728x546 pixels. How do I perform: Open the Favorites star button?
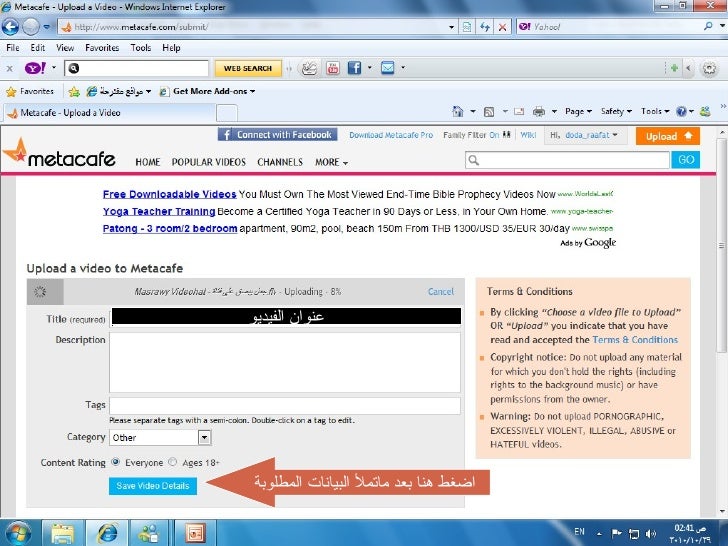(x=30, y=91)
